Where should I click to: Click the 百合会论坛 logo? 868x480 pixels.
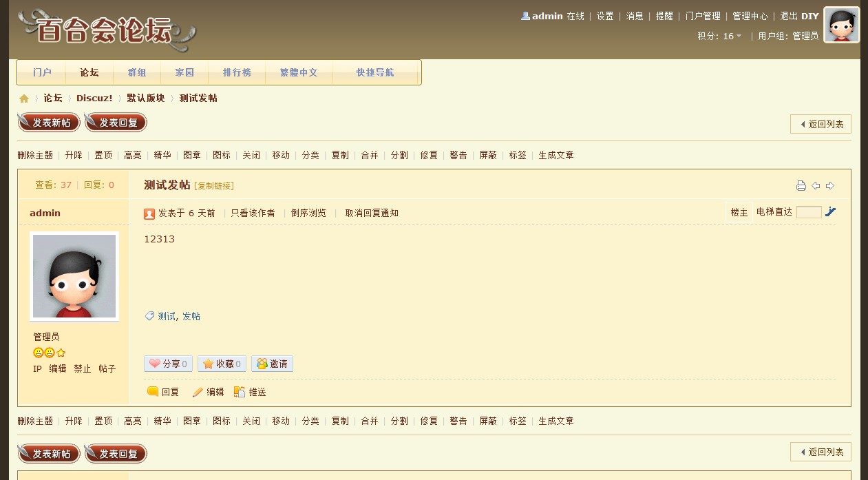pos(107,30)
